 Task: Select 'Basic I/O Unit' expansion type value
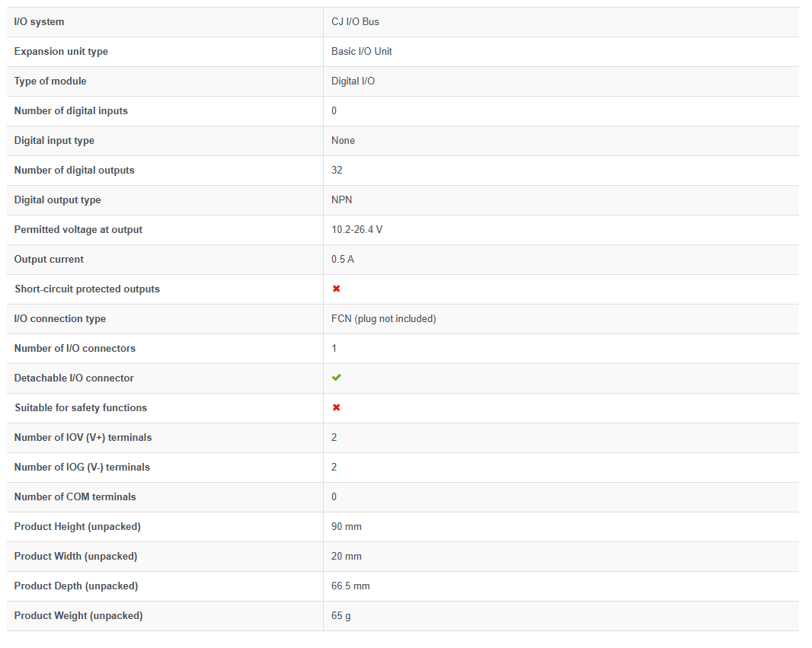[x=362, y=51]
